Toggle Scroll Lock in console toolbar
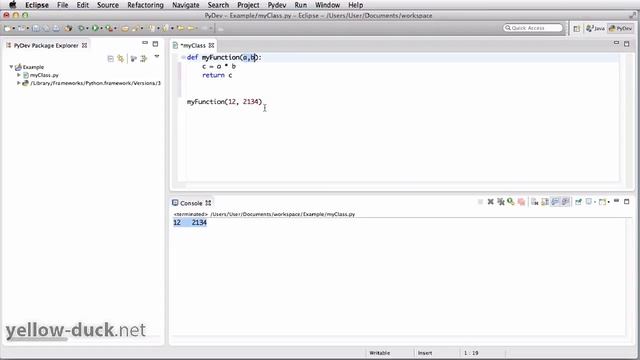The height and width of the screenshot is (360, 640). [x=545, y=202]
